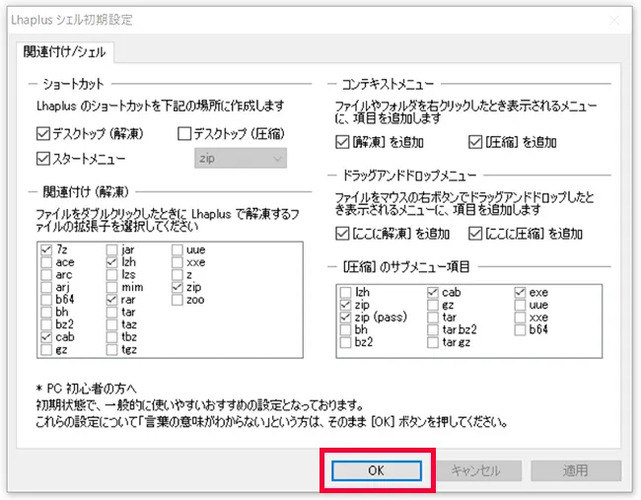Screen dimensions: 641x500
Task: Check z extension association
Action: (177, 274)
